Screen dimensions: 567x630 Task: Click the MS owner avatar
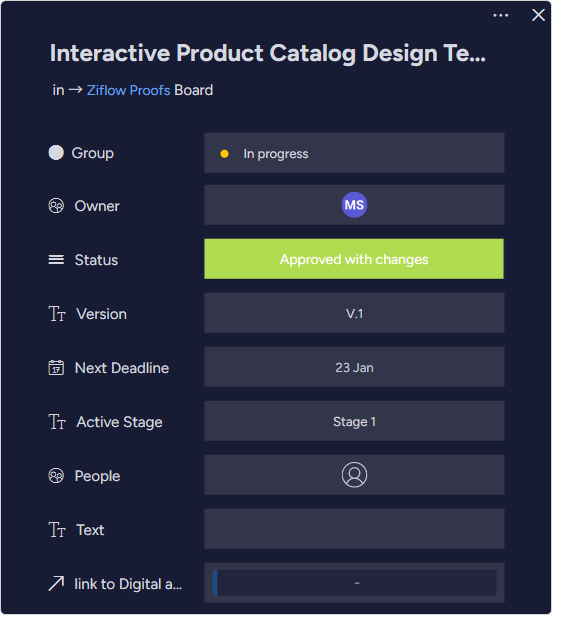coord(354,205)
